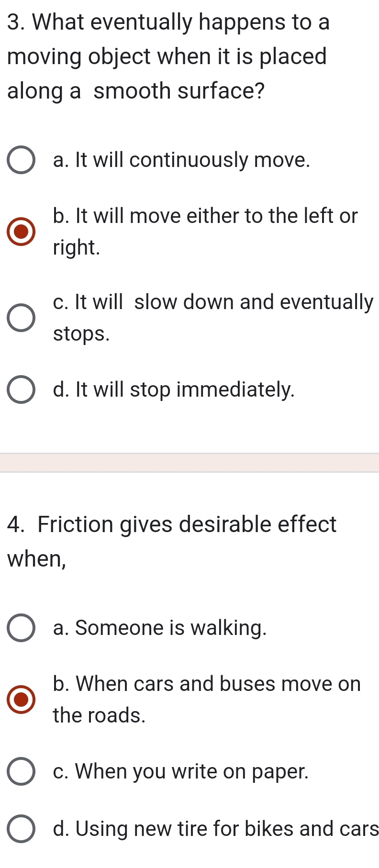Click the 'b. It will move either' answer text
379x868 pixels.
click(x=205, y=216)
